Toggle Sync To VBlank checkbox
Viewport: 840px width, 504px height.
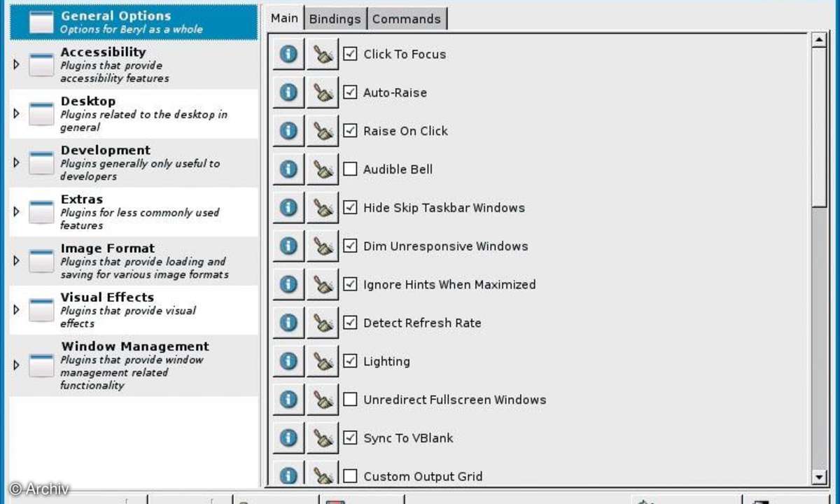351,438
